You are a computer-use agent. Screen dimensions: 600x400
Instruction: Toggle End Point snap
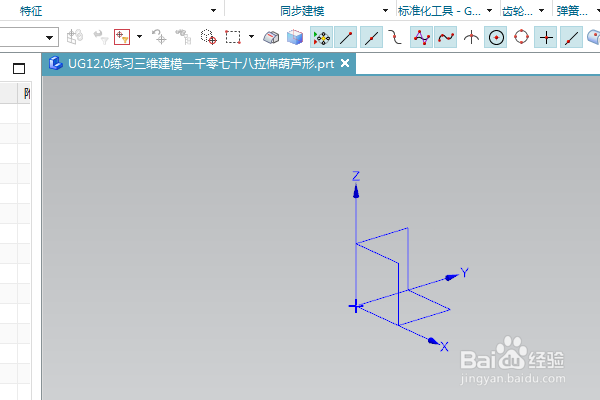[x=346, y=38]
